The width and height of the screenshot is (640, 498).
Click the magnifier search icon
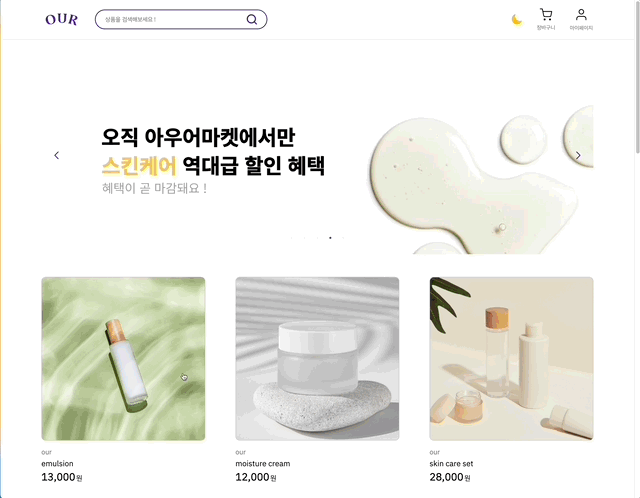252,19
